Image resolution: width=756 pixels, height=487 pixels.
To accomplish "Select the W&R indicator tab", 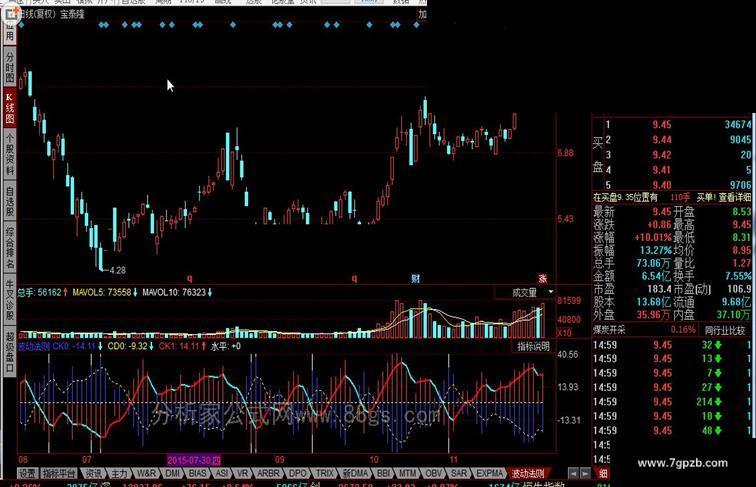I will click(x=146, y=473).
